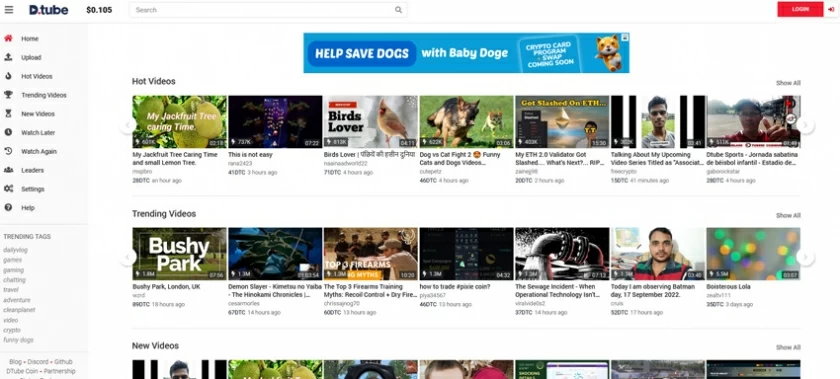Click channel name cesarmorles

(244, 303)
